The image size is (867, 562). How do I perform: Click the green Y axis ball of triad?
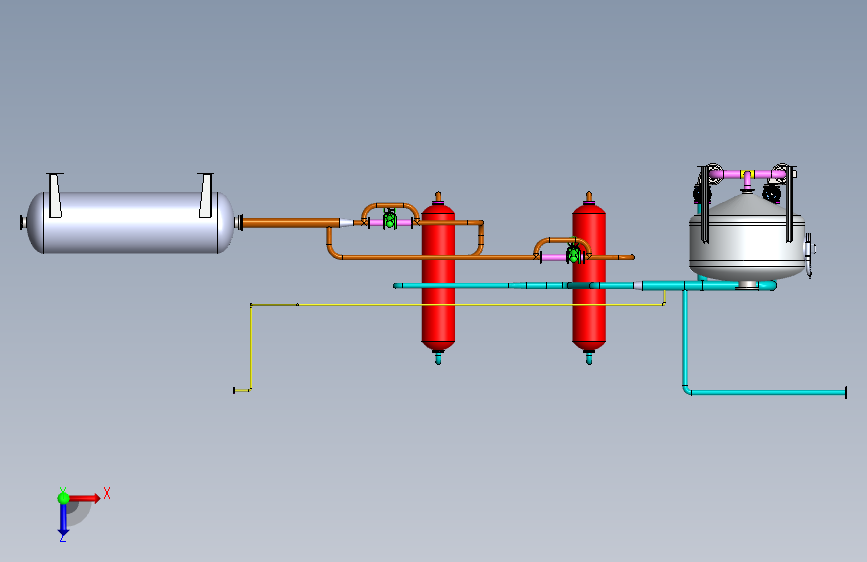(63, 498)
